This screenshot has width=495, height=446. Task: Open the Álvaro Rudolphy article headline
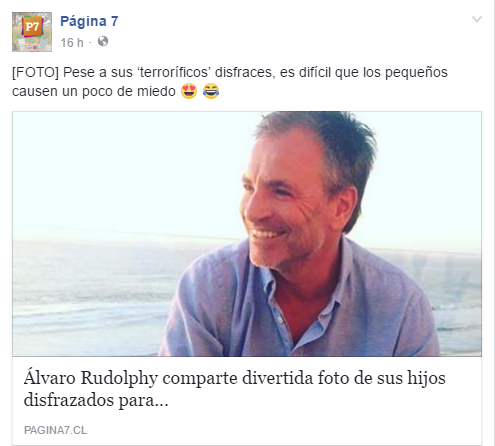pos(235,389)
